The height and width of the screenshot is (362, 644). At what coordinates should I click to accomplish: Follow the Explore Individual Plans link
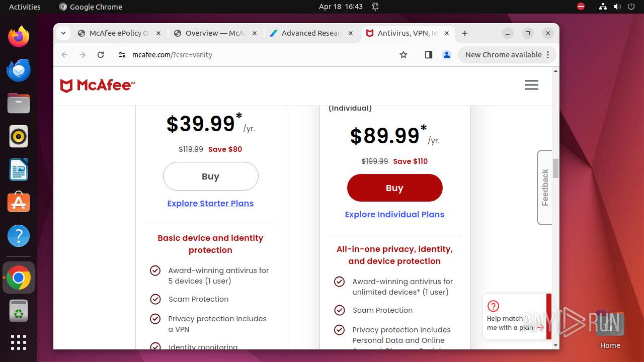click(394, 214)
